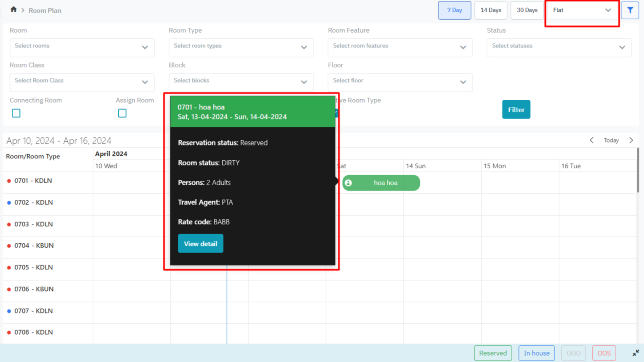Click View detail button in popup

tap(200, 244)
